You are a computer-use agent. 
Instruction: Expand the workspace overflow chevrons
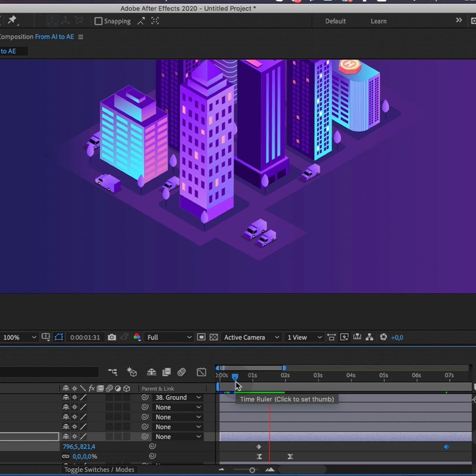point(459,20)
